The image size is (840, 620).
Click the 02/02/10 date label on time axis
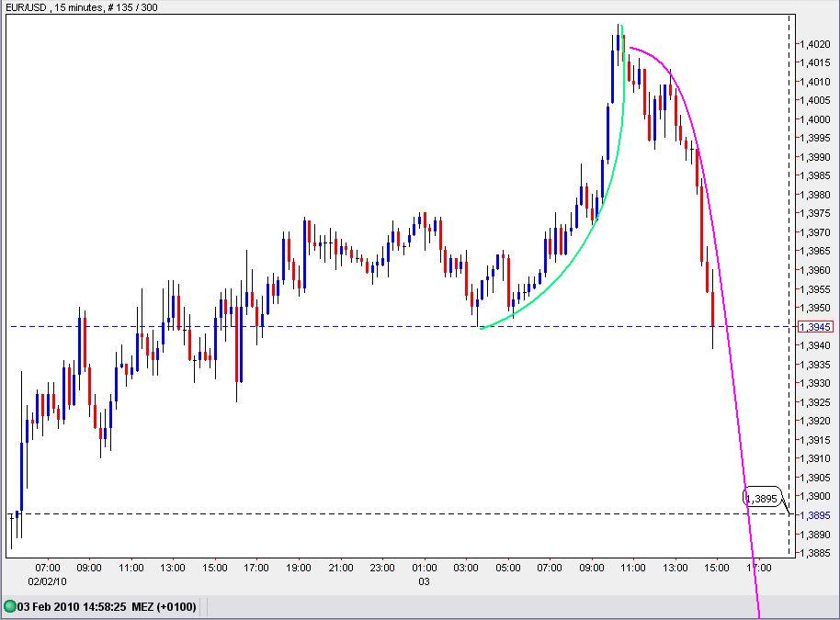click(x=46, y=581)
